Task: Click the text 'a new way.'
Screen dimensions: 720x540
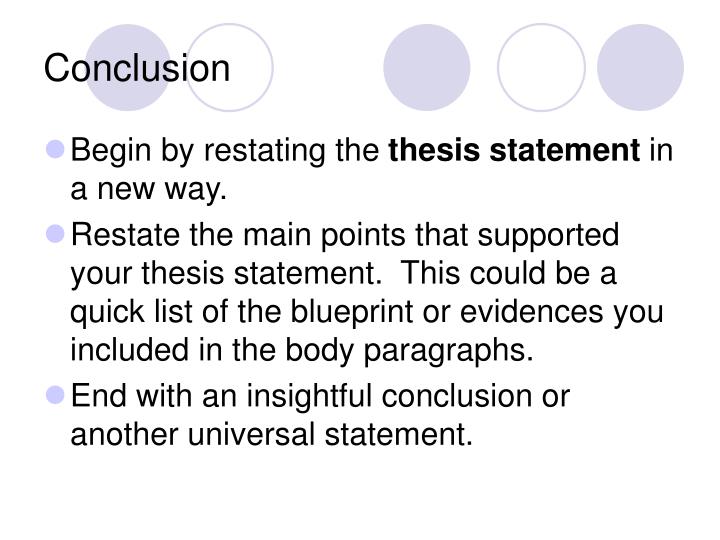Action: tap(148, 189)
